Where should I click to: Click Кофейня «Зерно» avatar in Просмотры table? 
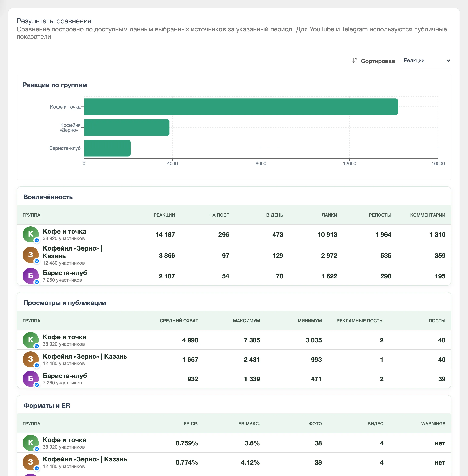(x=31, y=359)
